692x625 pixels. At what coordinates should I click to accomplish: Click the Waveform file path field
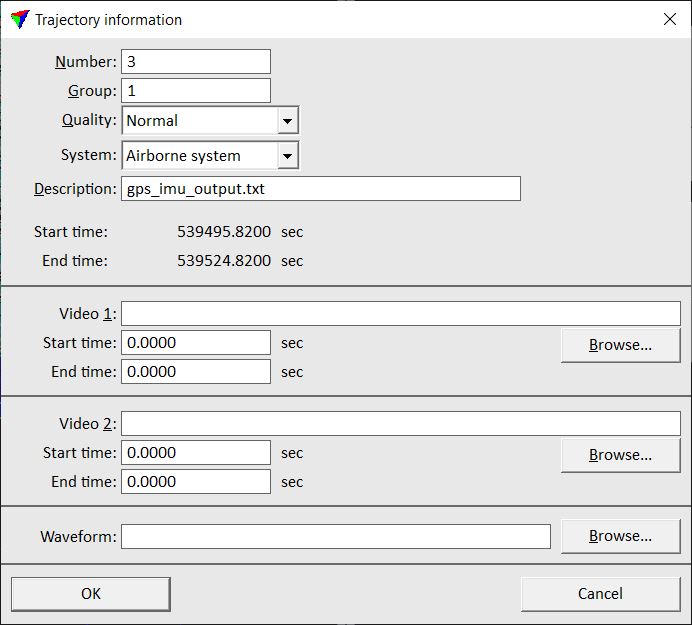pos(335,537)
